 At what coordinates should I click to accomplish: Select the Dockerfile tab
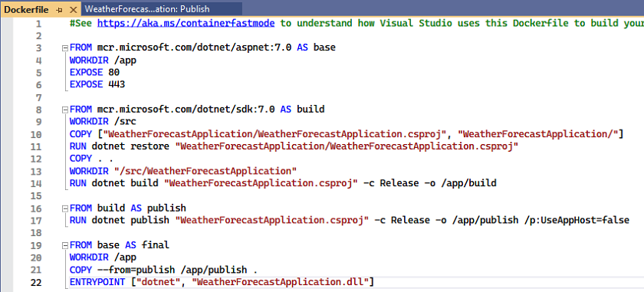coord(26,9)
